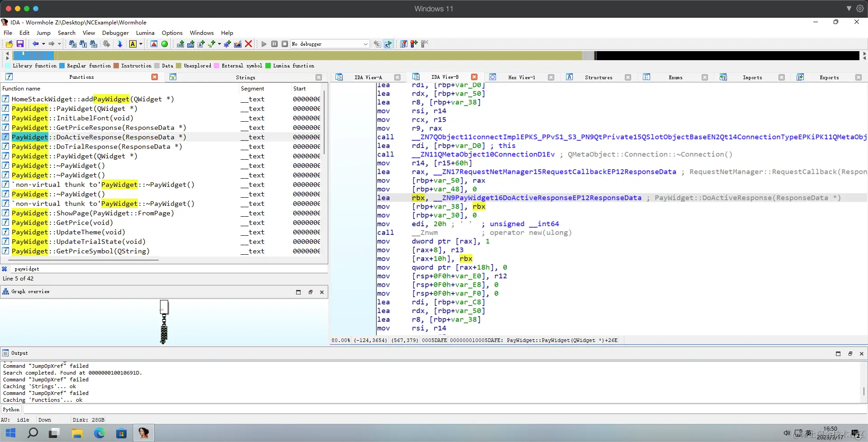This screenshot has height=442, width=868.
Task: Click the Regular function blue legend swatch
Action: coord(62,66)
